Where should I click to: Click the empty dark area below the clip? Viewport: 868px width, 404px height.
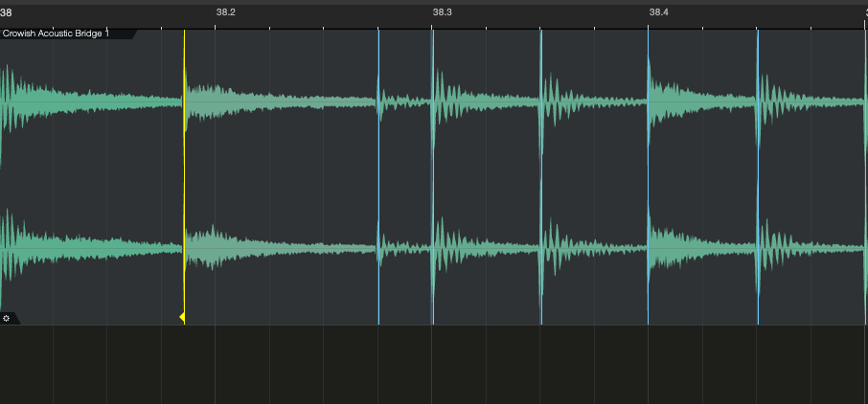tap(431, 366)
